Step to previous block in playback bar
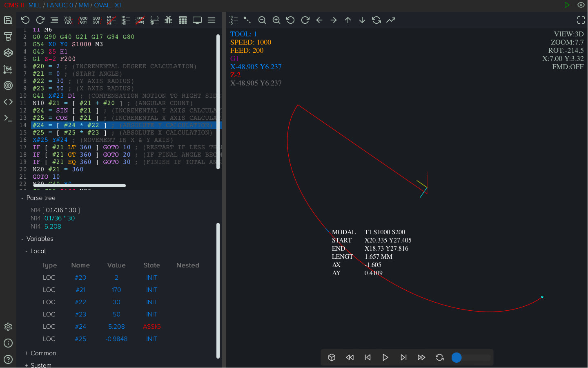Screen dimensions: 588x368 tap(367, 357)
